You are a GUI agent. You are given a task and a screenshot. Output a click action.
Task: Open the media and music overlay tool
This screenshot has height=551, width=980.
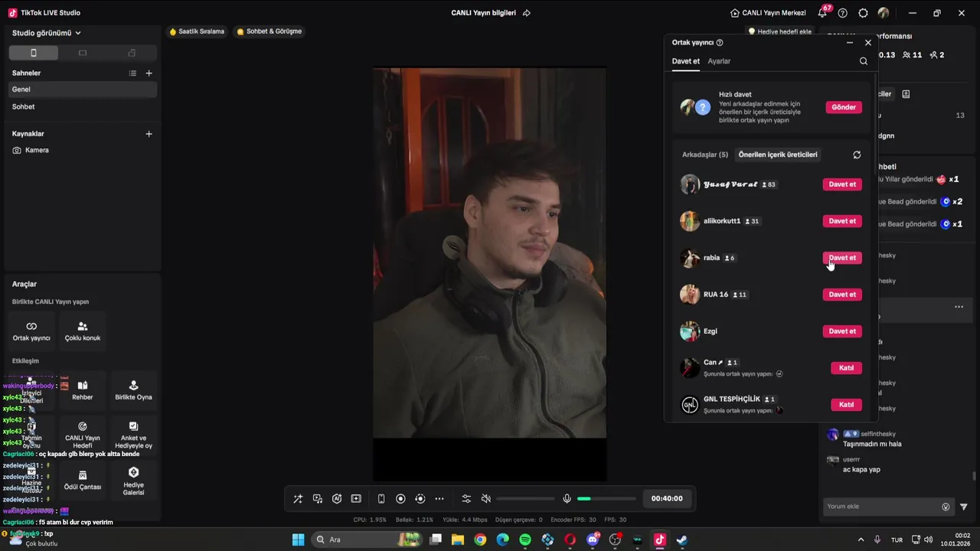318,499
